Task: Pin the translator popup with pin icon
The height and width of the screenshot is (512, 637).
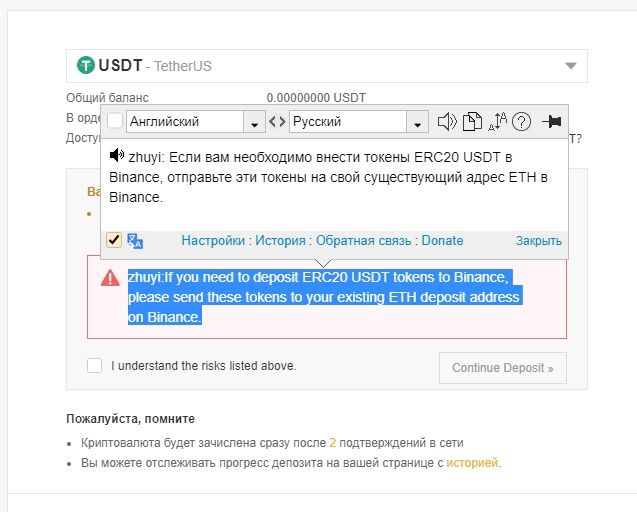Action: point(552,121)
